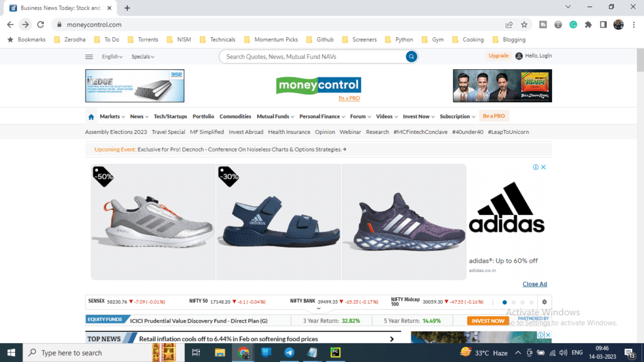Click the blue search magnifier button
The height and width of the screenshot is (362, 644).
tap(411, 57)
